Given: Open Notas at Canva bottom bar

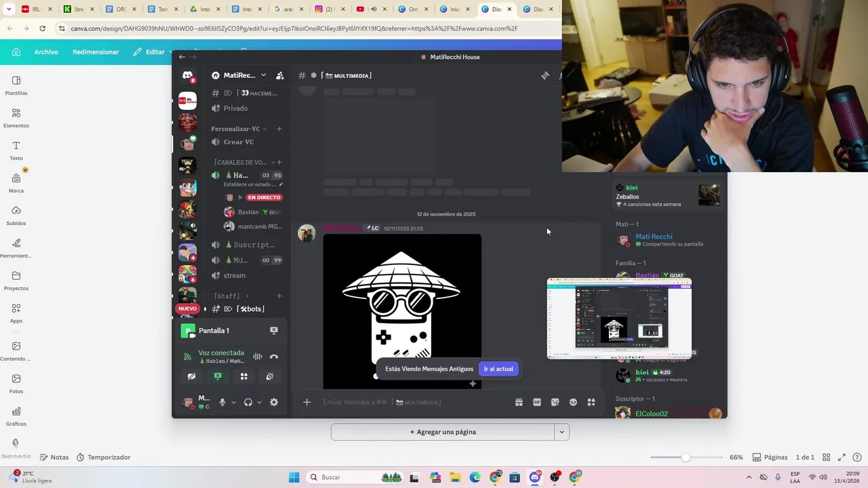Looking at the screenshot, I should tap(54, 457).
